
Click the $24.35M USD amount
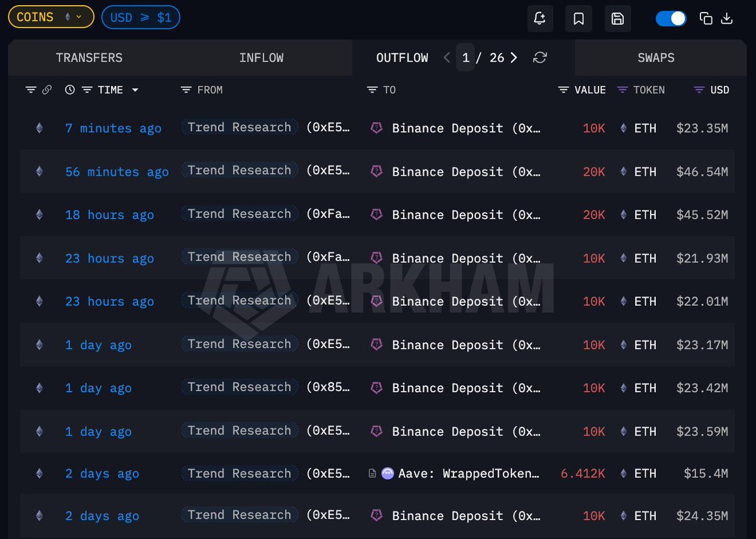coord(702,516)
